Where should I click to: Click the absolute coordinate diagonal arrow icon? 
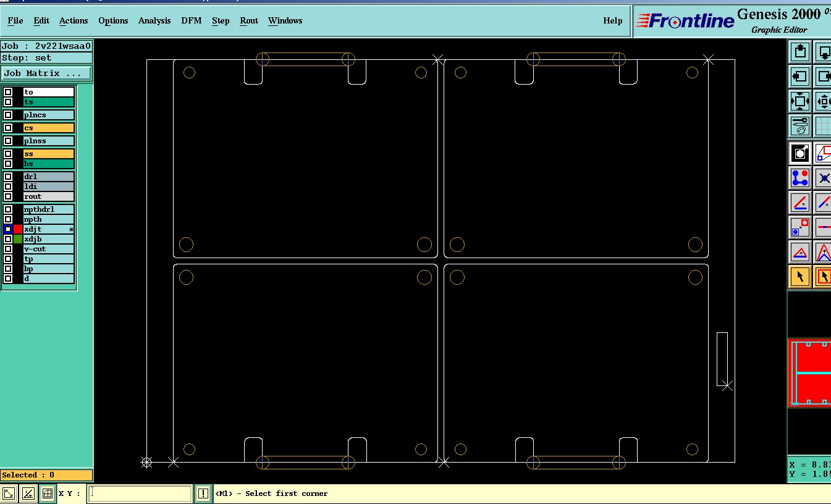9,493
